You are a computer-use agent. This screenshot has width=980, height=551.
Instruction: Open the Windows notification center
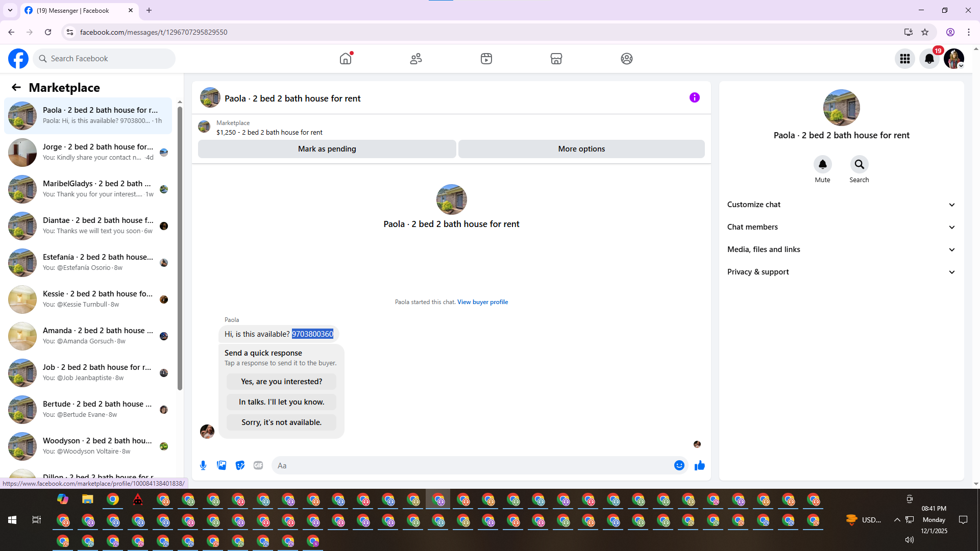(963, 520)
